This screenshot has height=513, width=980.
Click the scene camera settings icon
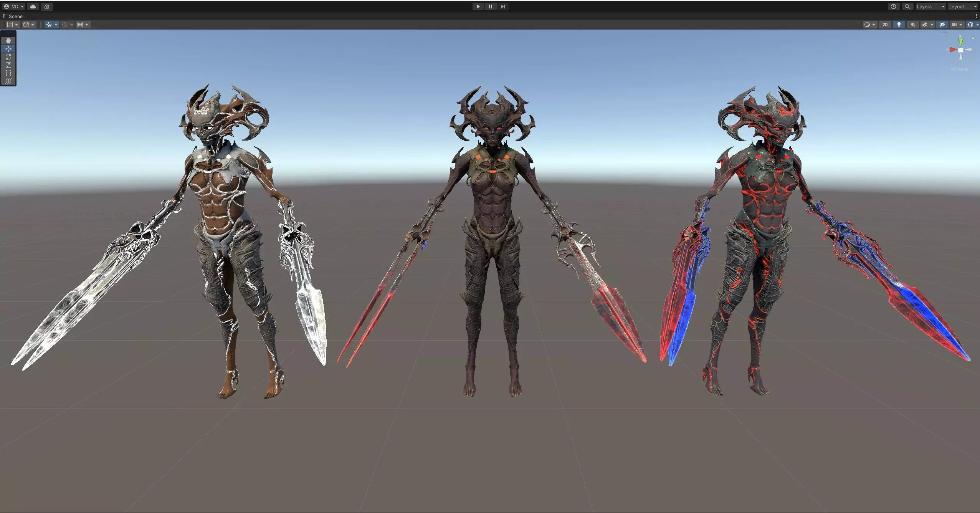click(x=954, y=25)
